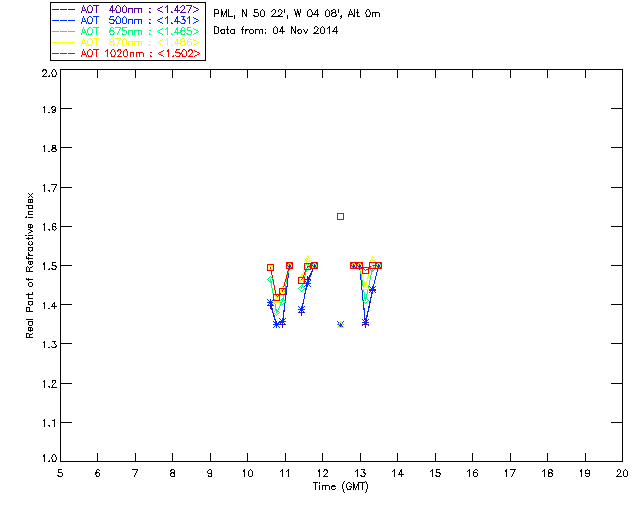Click the AOT 400nm legend entry
The image size is (640, 512).
point(126,9)
